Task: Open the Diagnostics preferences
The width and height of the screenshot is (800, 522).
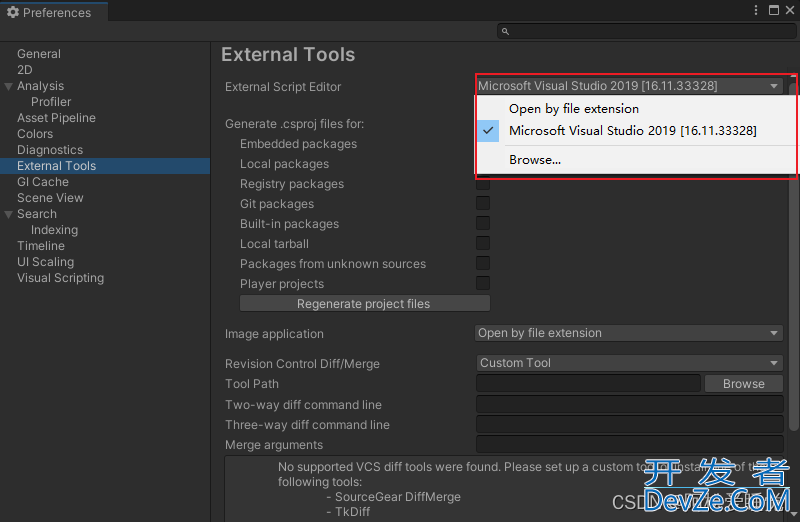Action: [x=50, y=150]
